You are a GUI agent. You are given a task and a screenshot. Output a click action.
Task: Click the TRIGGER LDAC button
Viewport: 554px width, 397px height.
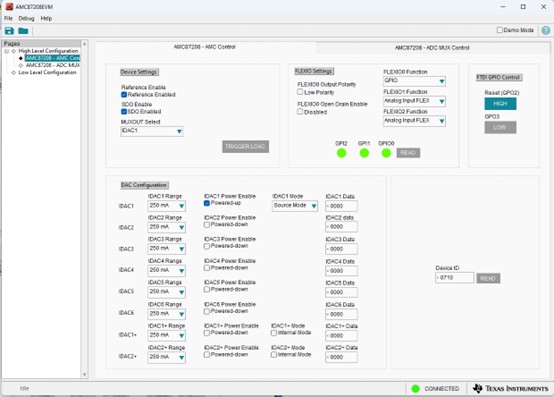tap(245, 147)
